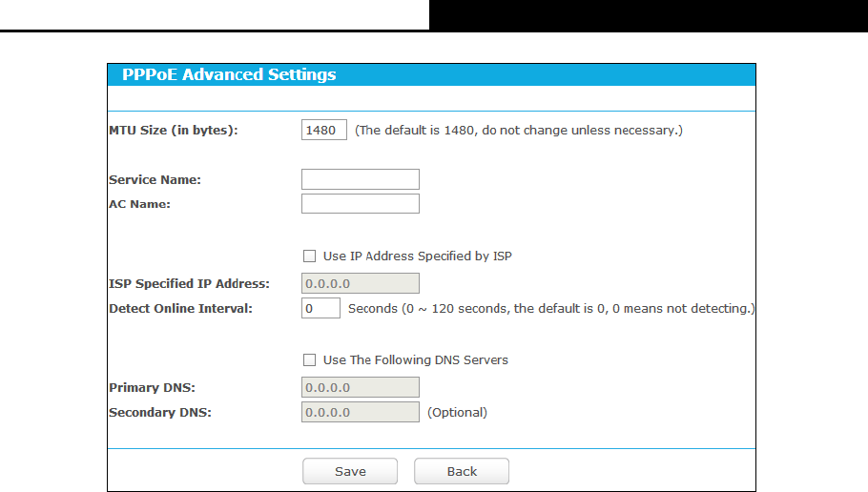The image size is (868, 492).
Task: Focus the Detect Online Interval input box
Action: click(320, 308)
